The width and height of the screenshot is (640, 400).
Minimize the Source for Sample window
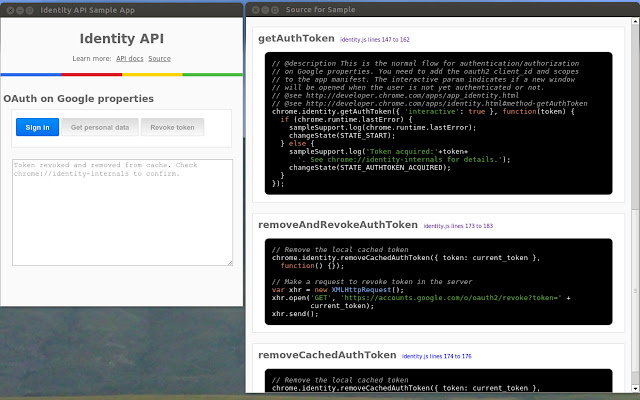coord(265,10)
